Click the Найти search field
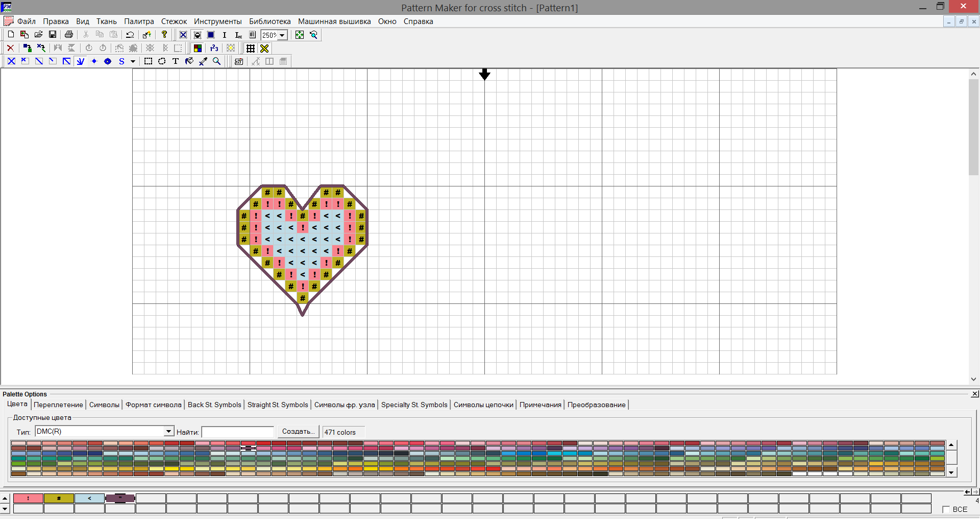980x519 pixels. pos(238,432)
